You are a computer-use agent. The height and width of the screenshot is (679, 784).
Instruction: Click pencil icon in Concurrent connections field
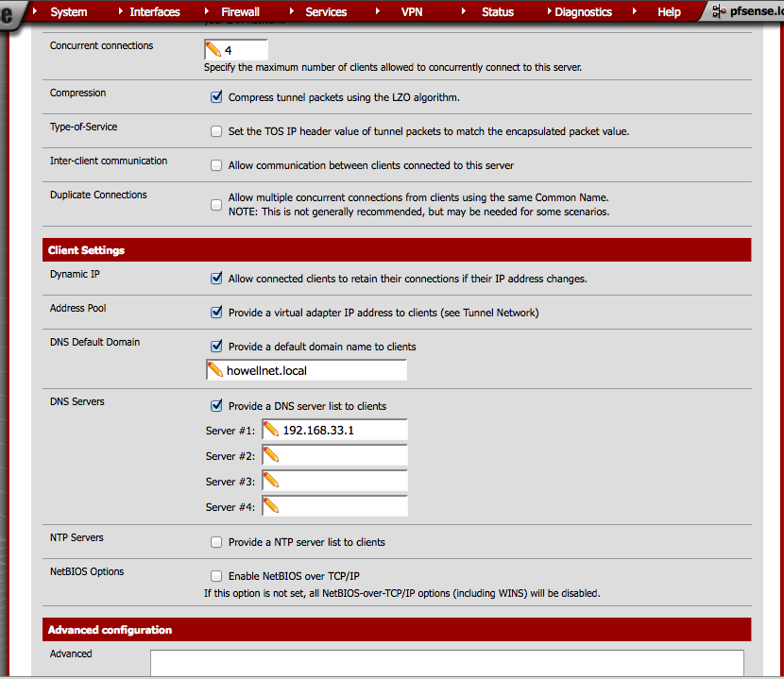(213, 49)
